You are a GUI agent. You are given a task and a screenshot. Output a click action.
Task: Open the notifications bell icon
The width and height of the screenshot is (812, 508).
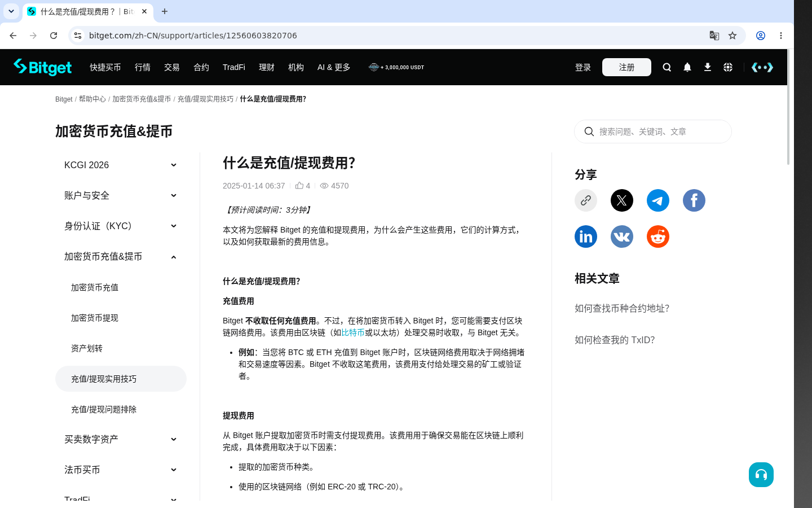tap(687, 67)
